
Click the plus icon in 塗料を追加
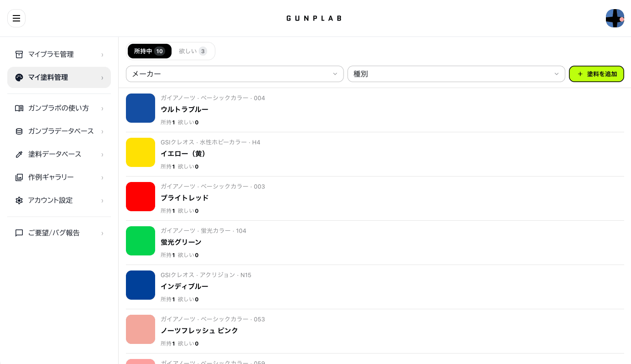pos(580,74)
